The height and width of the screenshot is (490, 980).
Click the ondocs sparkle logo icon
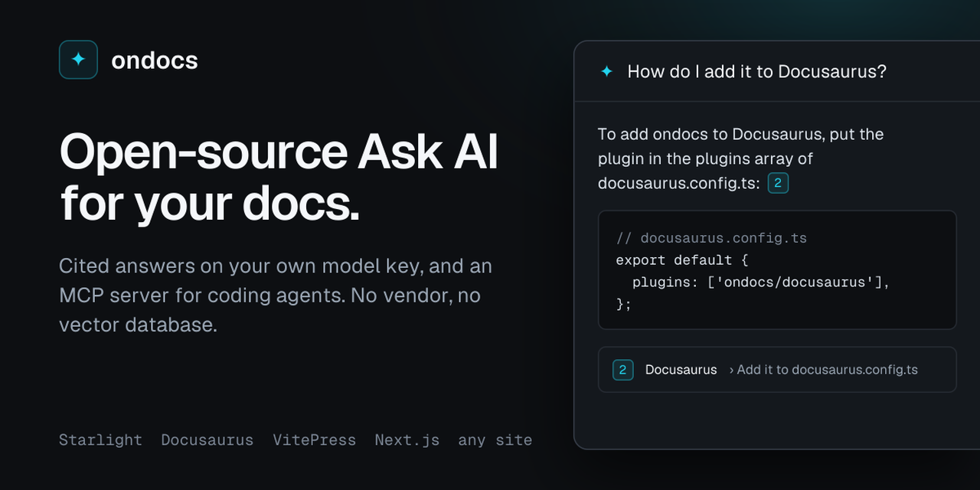(x=78, y=60)
